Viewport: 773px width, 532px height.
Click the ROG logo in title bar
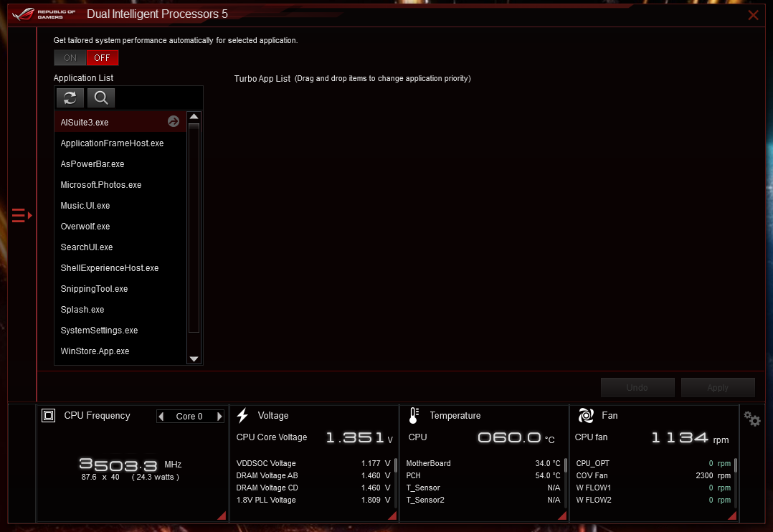coord(44,14)
